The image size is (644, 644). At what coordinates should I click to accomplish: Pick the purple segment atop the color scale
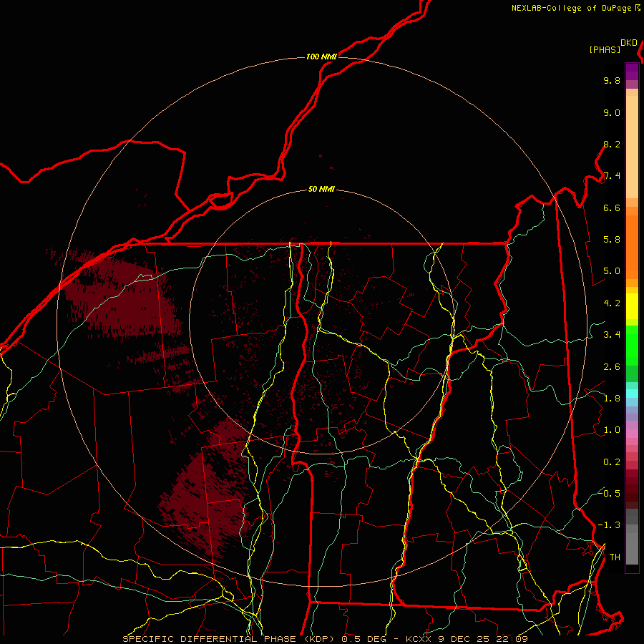632,72
